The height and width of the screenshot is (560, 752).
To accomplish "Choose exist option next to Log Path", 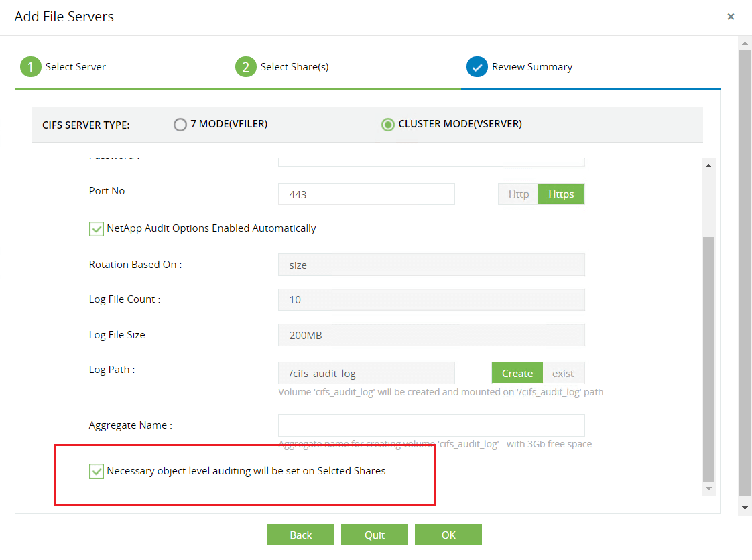I will pyautogui.click(x=563, y=372).
